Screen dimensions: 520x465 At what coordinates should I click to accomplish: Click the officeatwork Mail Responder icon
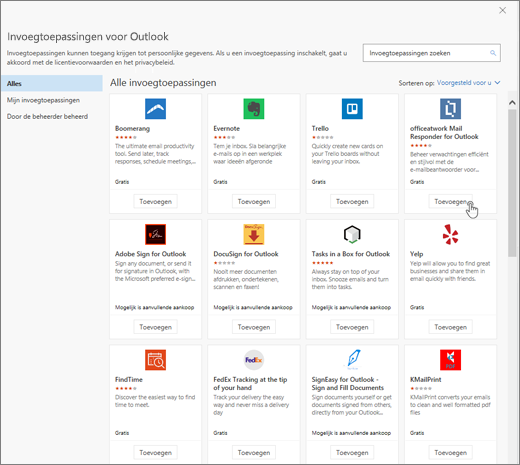[x=450, y=109]
